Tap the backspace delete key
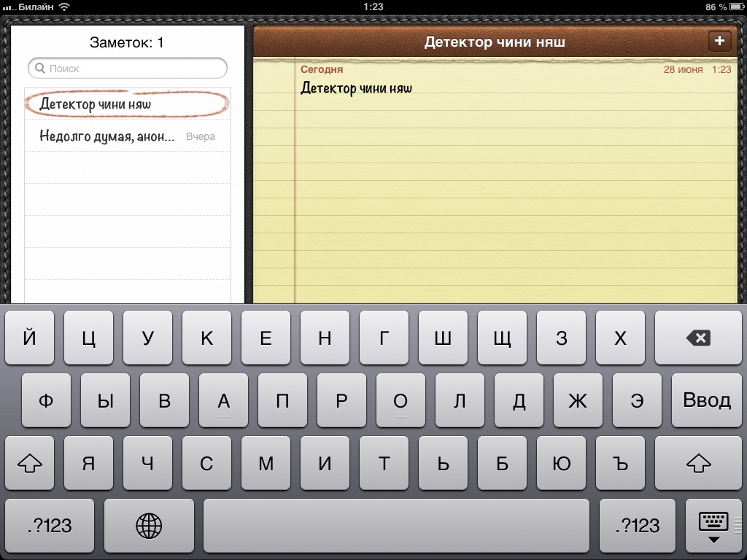The height and width of the screenshot is (560, 747). pos(698,338)
